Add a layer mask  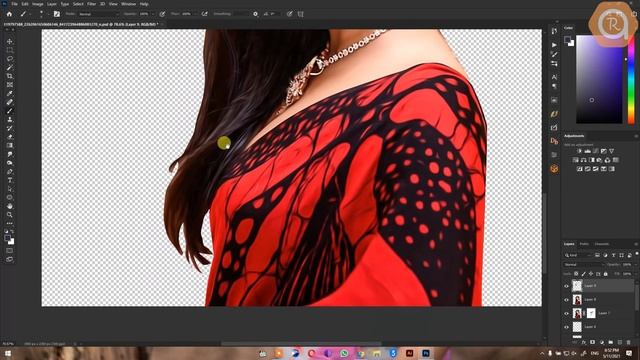(x=593, y=342)
